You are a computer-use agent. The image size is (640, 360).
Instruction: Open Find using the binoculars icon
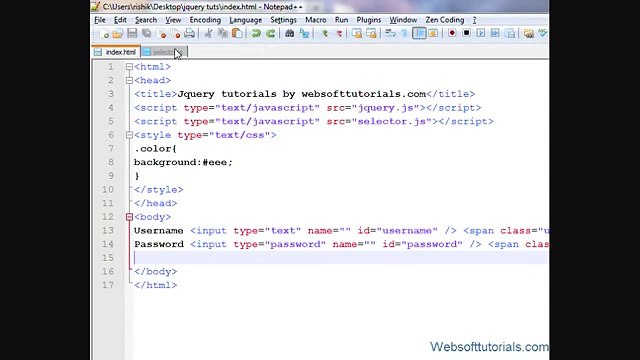289,33
